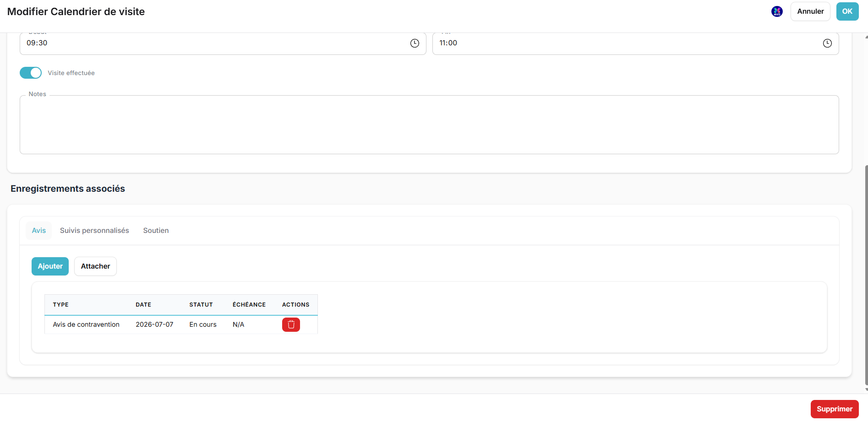The width and height of the screenshot is (868, 421).
Task: Switch to the Avis tab
Action: [39, 231]
